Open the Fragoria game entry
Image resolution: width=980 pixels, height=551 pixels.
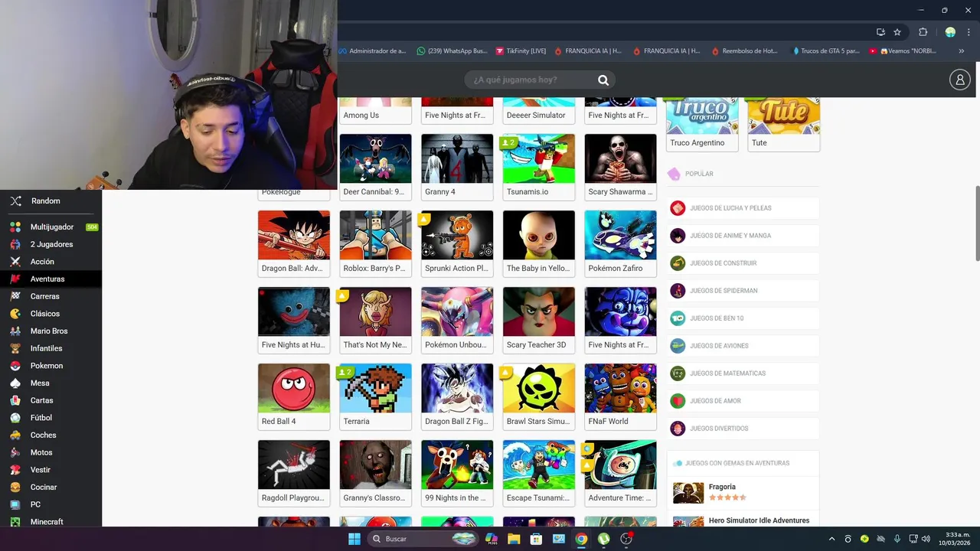743,492
